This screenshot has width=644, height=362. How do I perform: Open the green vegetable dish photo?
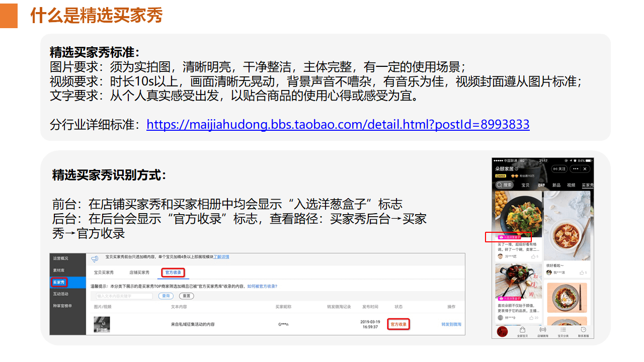518,214
